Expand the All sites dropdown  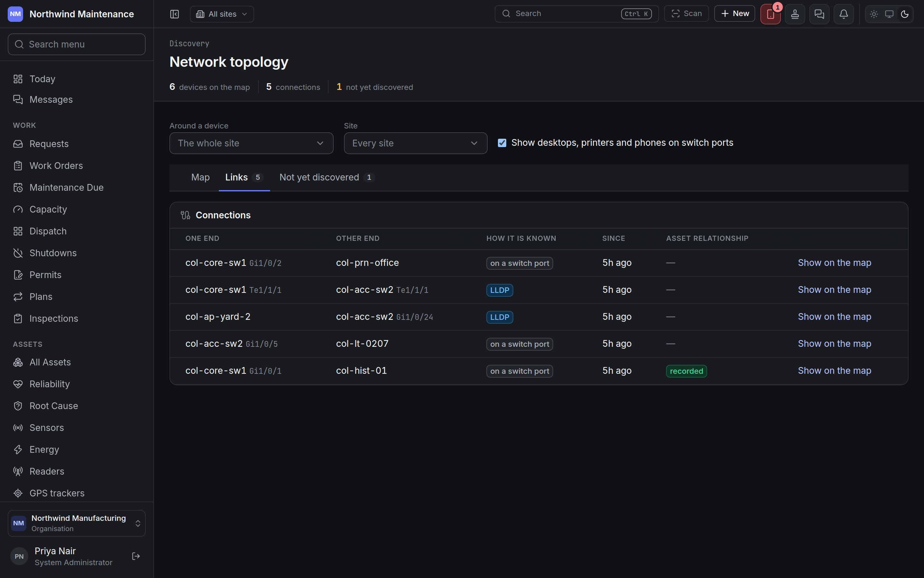tap(222, 14)
